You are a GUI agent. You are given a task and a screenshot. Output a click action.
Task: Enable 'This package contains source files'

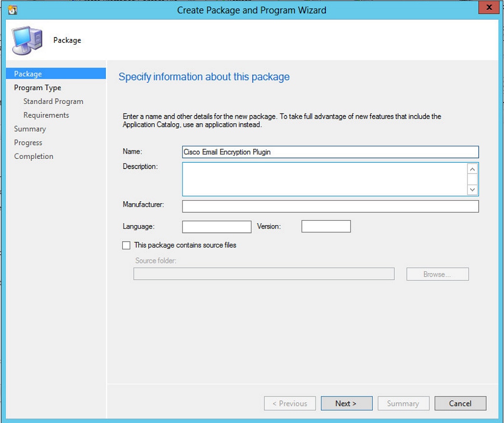click(125, 245)
